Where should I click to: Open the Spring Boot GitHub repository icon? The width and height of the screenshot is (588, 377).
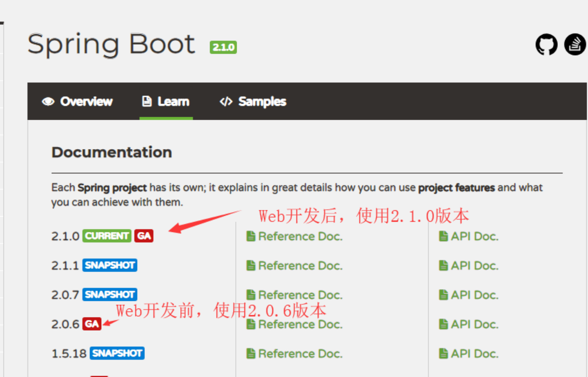point(546,45)
